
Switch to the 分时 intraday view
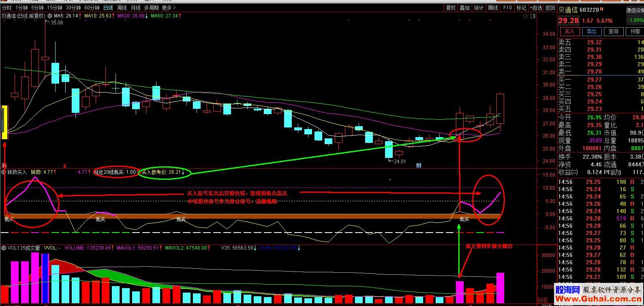coord(7,8)
